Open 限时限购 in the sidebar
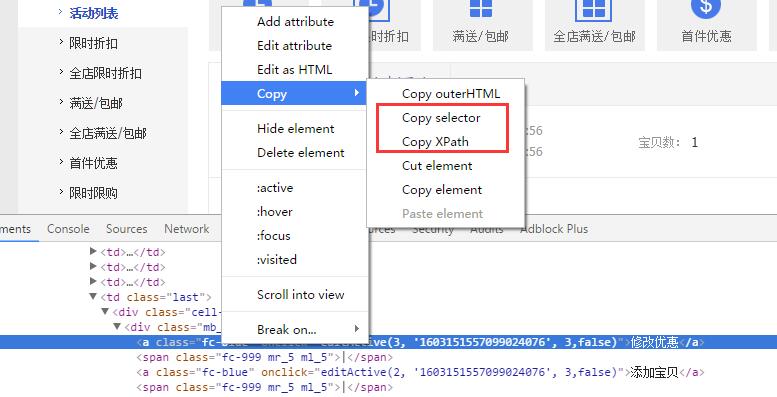Image resolution: width=777 pixels, height=397 pixels. (93, 193)
